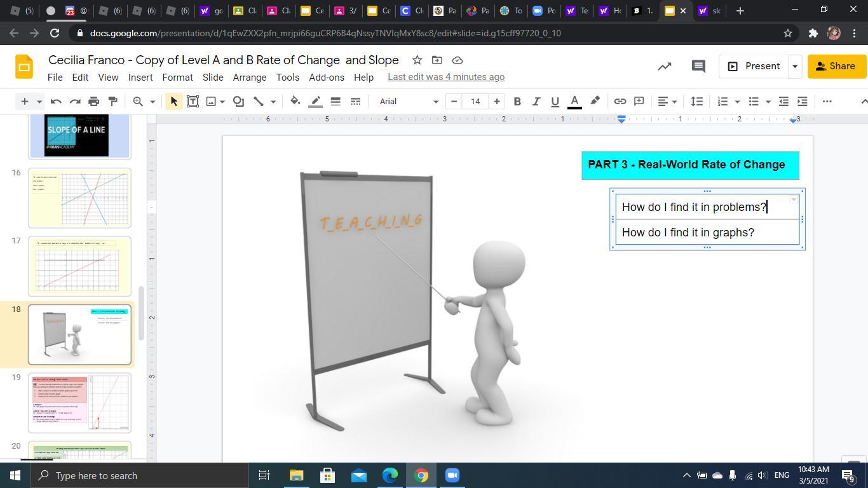Open the File menu
The height and width of the screenshot is (488, 868).
(x=55, y=77)
